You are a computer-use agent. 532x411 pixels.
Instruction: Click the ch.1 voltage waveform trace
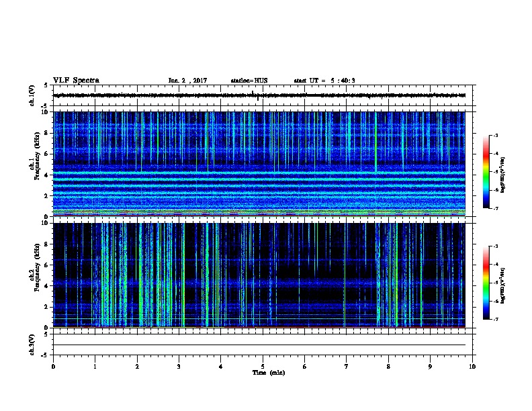[259, 95]
